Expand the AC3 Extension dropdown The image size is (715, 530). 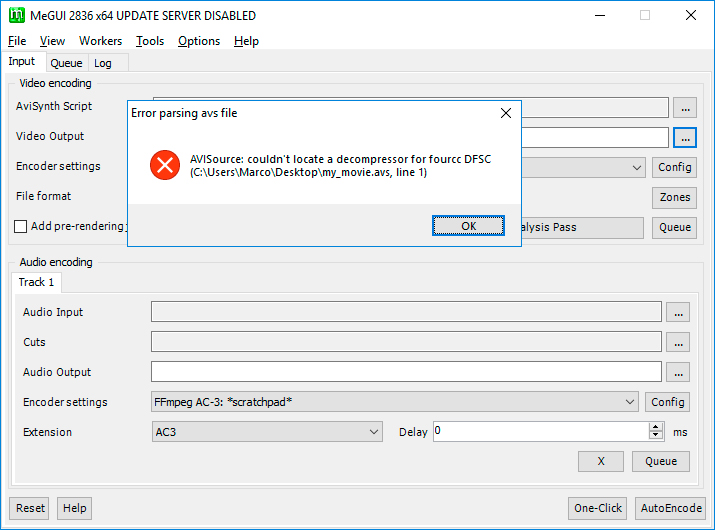point(374,432)
